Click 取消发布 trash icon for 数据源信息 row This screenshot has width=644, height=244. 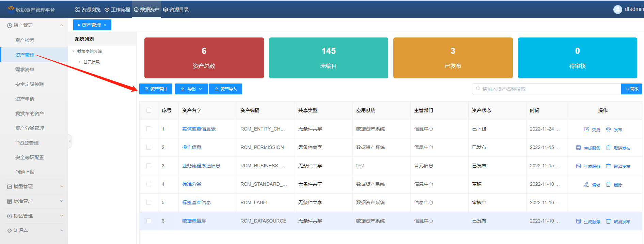pyautogui.click(x=608, y=221)
